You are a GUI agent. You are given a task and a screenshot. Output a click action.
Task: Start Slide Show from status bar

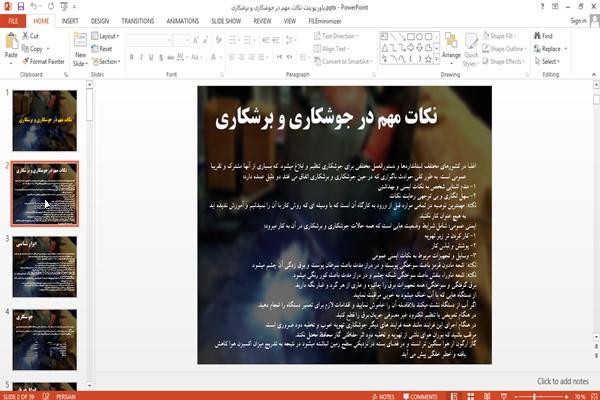(504, 396)
